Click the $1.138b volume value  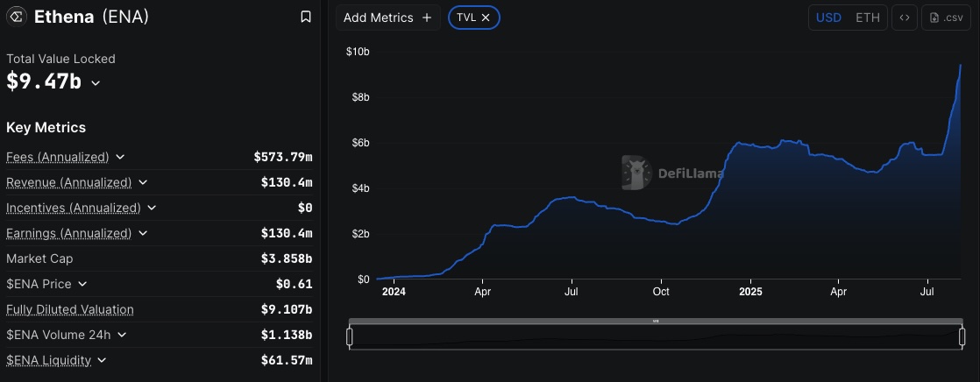[x=287, y=335]
